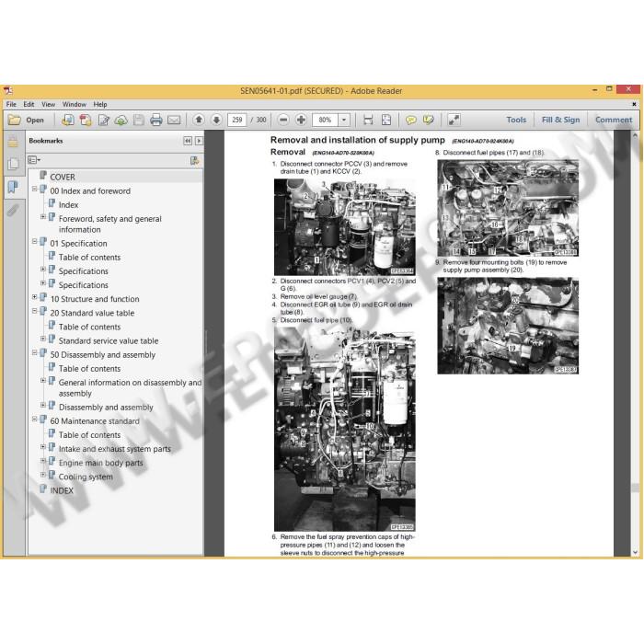Viewport: 644px width, 644px height.
Task: Zoom in with the plus button
Action: pos(301,120)
